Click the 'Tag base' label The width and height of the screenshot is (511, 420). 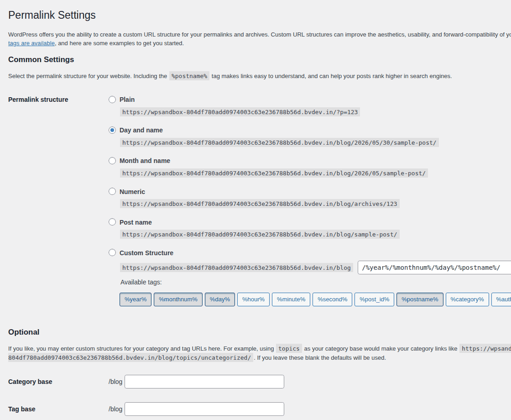click(21, 409)
